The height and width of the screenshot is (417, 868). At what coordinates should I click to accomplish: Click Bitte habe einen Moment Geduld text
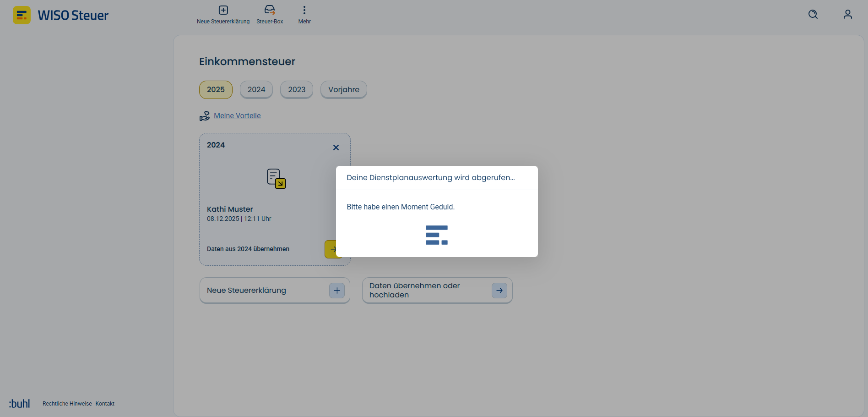(401, 207)
